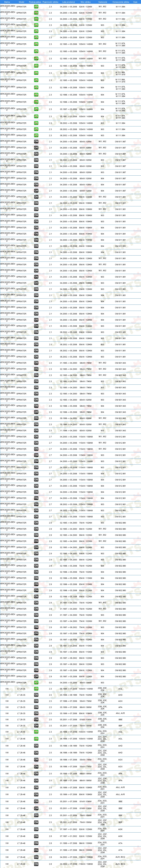The image size is (141, 868).
Task: Click ON icon in Sprinter 01.1995 -> 04.2000 row
Action: 36,363
